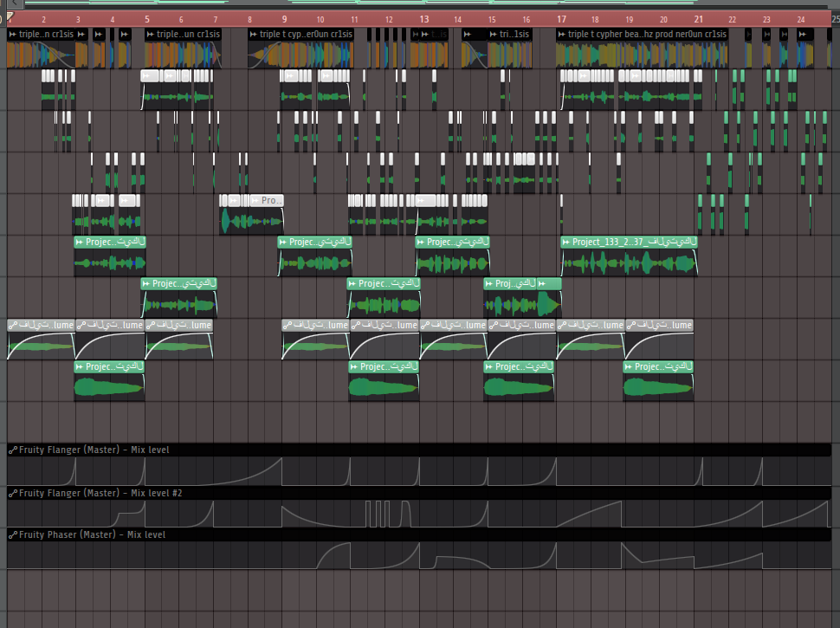Click automation icon of Fruity Phaser Mix level

pos(13,534)
